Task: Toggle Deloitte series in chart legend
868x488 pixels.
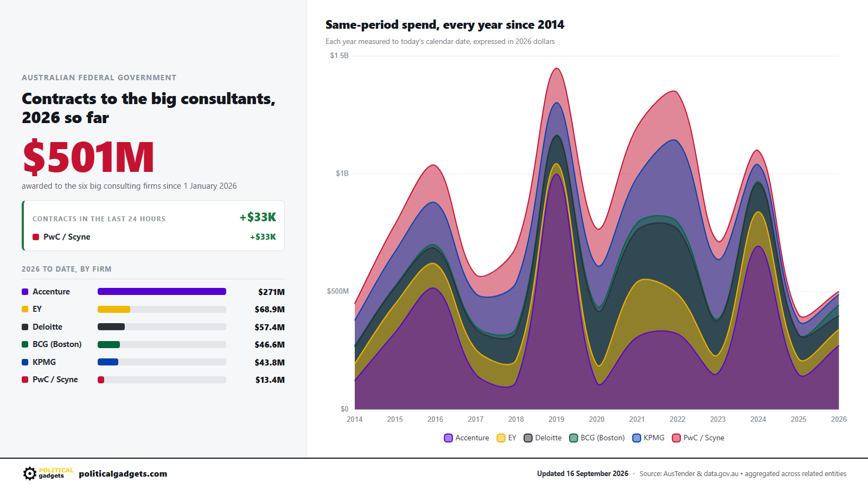Action: coord(542,438)
